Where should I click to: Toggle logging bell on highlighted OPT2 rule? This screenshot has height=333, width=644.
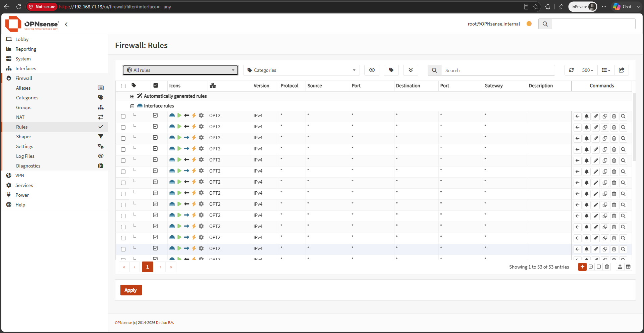[587, 249]
